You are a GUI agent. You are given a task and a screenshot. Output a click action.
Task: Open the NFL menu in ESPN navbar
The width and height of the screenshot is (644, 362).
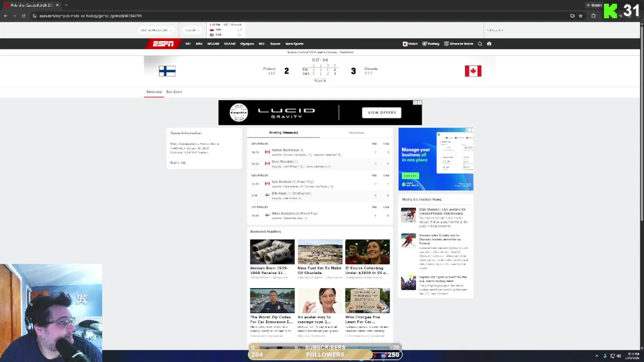coord(188,44)
